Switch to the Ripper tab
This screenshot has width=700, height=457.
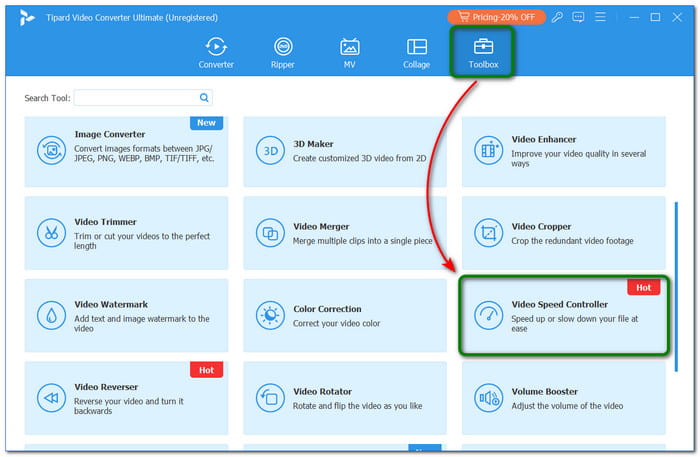pyautogui.click(x=283, y=53)
